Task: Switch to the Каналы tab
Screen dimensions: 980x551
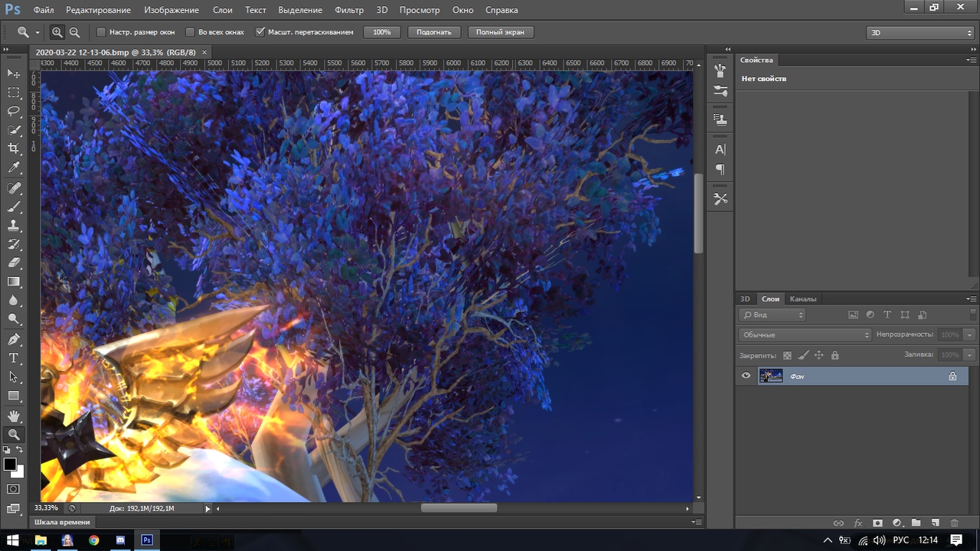Action: tap(802, 299)
